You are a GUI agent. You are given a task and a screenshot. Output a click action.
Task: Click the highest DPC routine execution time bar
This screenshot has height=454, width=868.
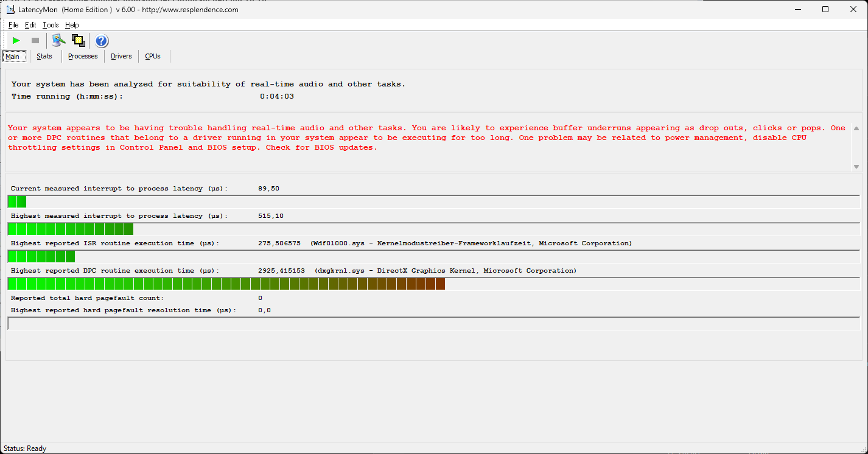coord(433,284)
